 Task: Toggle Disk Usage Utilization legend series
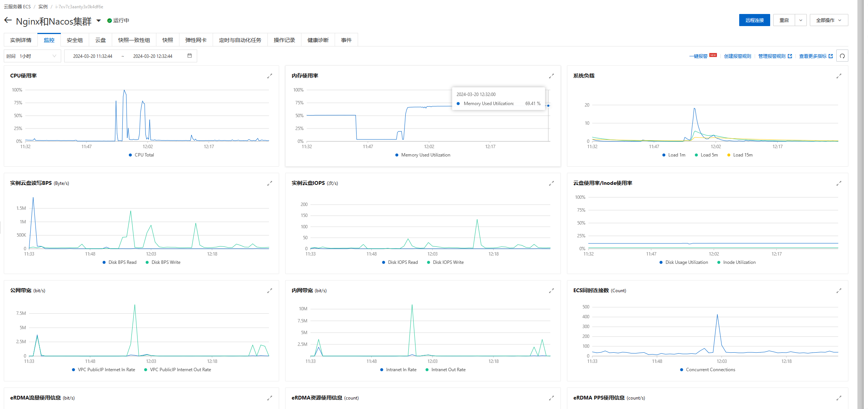(684, 262)
